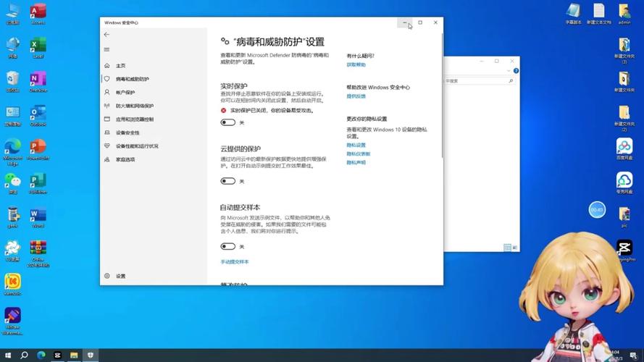
Task: Select the PowerPoint desktop shortcut
Action: click(38, 149)
